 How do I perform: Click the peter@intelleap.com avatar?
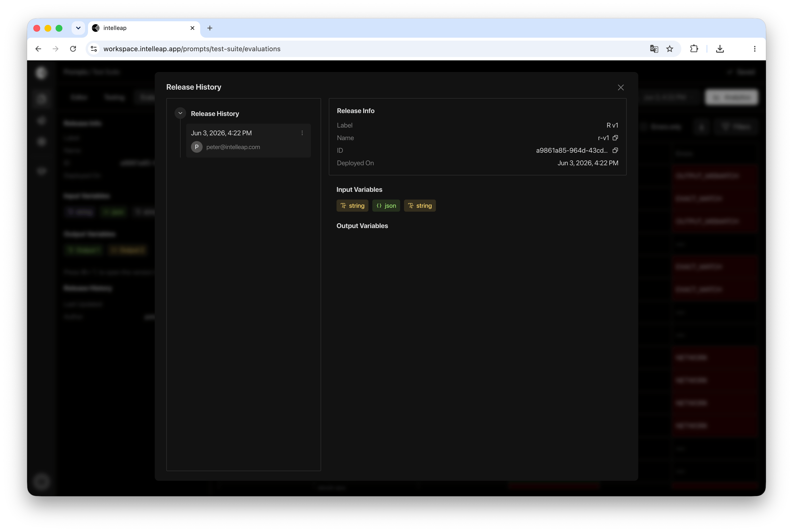coord(197,147)
